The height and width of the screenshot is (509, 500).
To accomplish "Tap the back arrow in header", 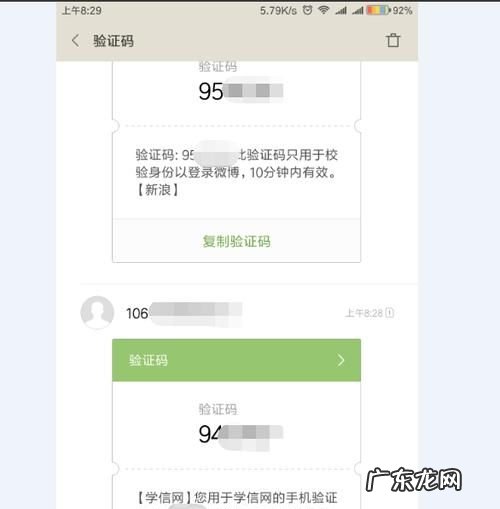I will (x=76, y=41).
